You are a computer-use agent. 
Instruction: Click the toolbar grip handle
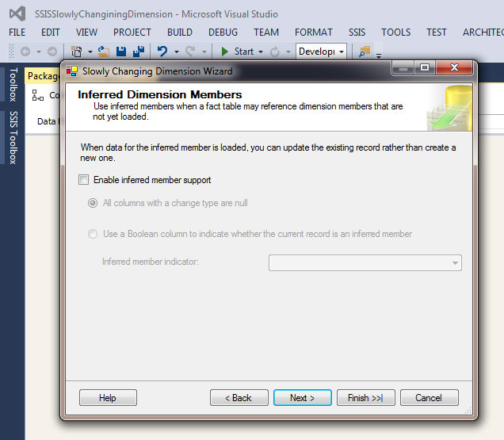click(12, 52)
